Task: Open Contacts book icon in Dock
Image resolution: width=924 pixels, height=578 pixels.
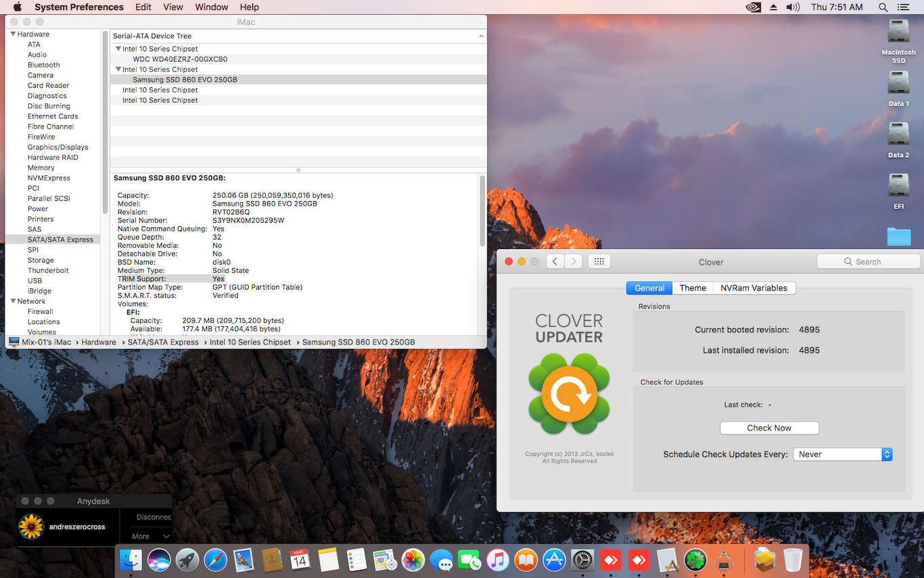Action: (272, 560)
